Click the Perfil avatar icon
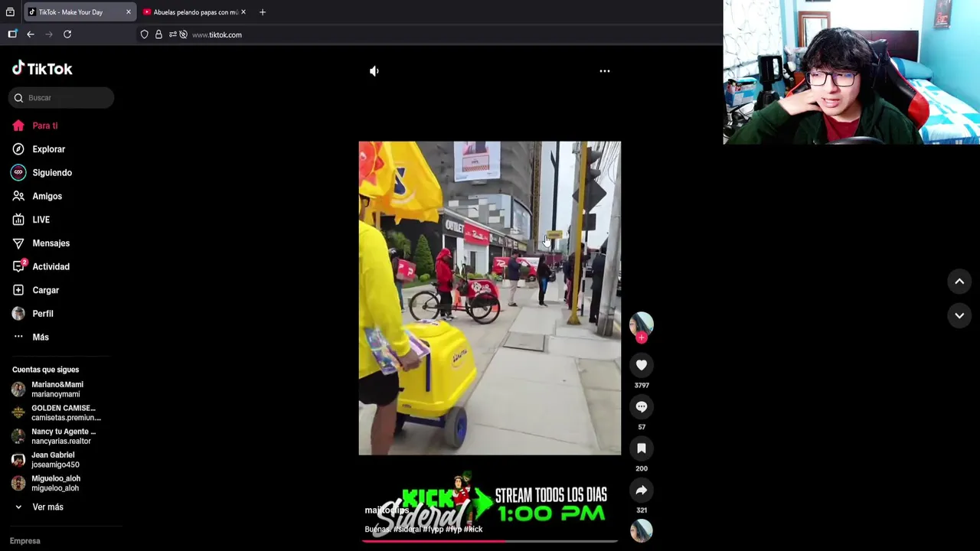 pyautogui.click(x=18, y=314)
